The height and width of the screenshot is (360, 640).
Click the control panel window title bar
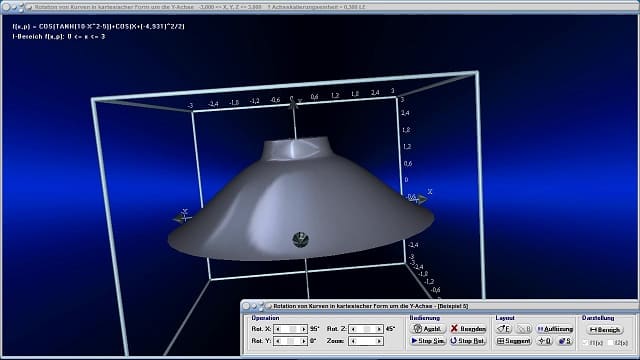point(439,306)
